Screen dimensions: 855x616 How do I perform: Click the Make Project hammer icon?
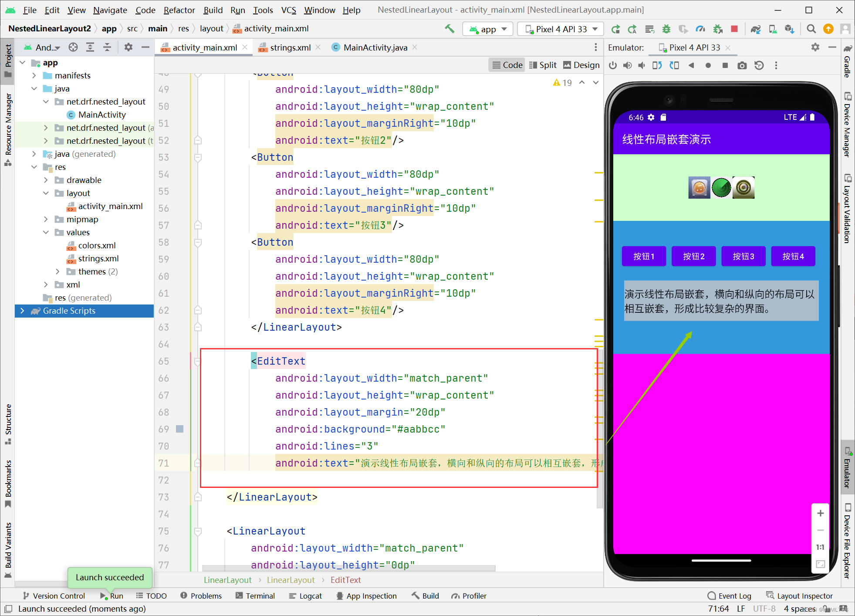(449, 29)
